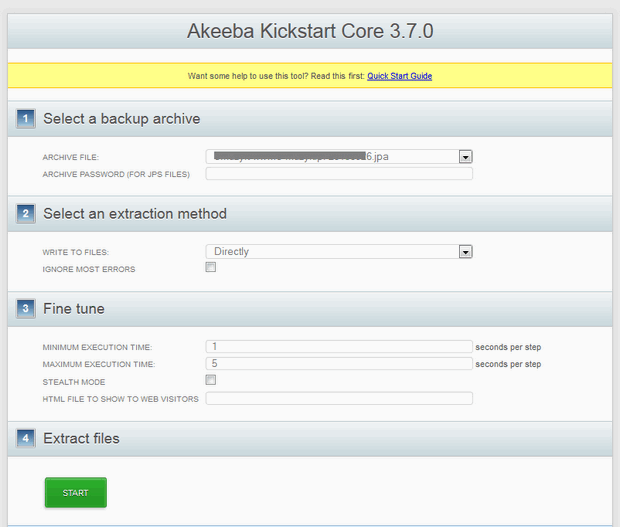Open the Quick Start Guide link
The height and width of the screenshot is (527, 620).
pyautogui.click(x=399, y=76)
